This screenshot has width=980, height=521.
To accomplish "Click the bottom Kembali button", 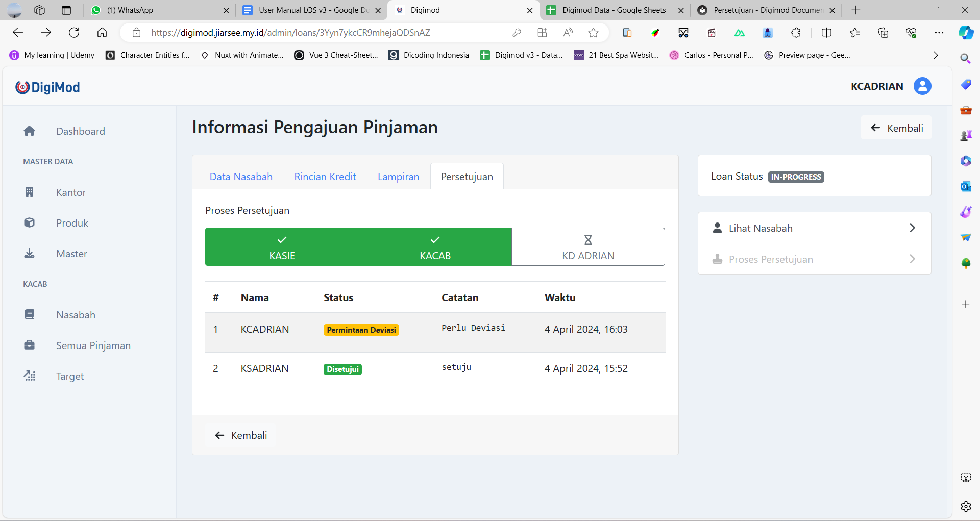I will coord(241,435).
